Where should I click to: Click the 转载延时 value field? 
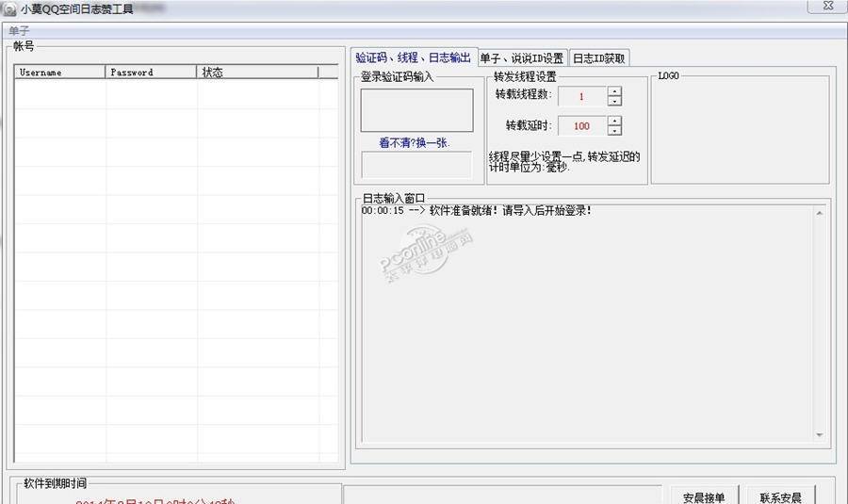[582, 126]
